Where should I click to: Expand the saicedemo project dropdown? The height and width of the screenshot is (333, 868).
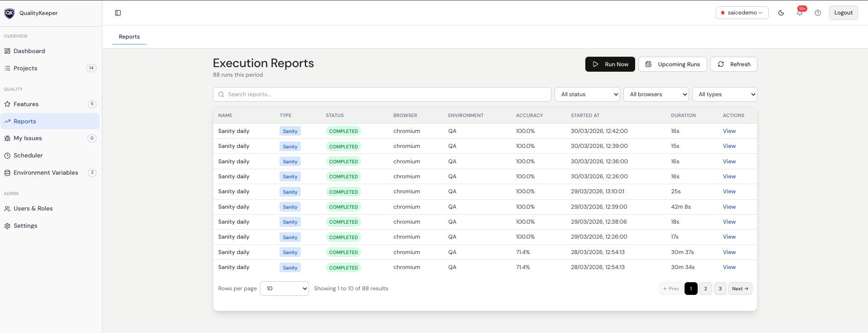tap(742, 13)
